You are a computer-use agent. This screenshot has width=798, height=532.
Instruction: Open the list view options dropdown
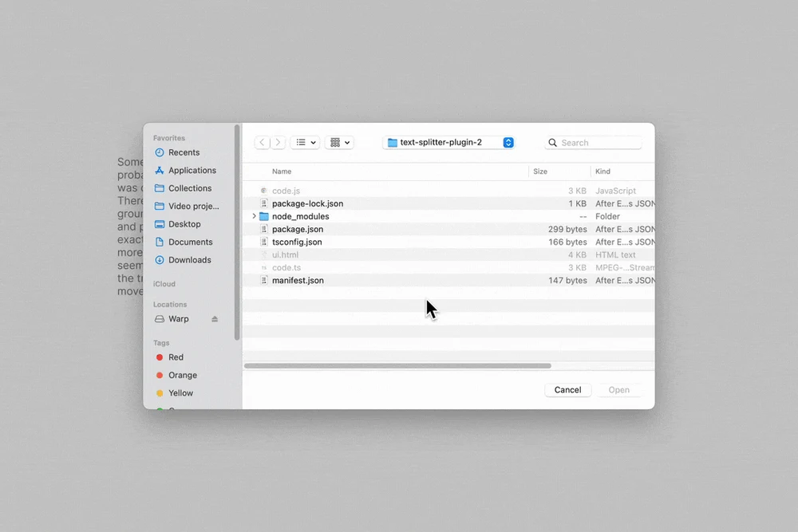coord(306,143)
